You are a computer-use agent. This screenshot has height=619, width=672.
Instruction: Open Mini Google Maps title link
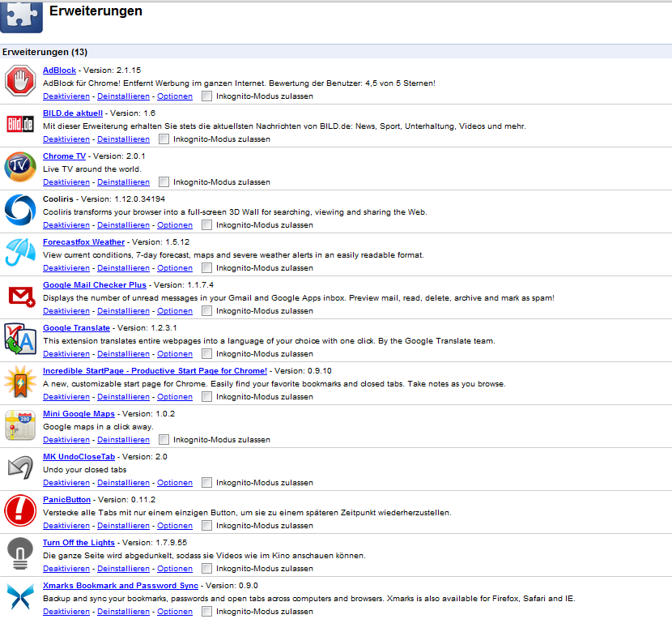coord(79,413)
